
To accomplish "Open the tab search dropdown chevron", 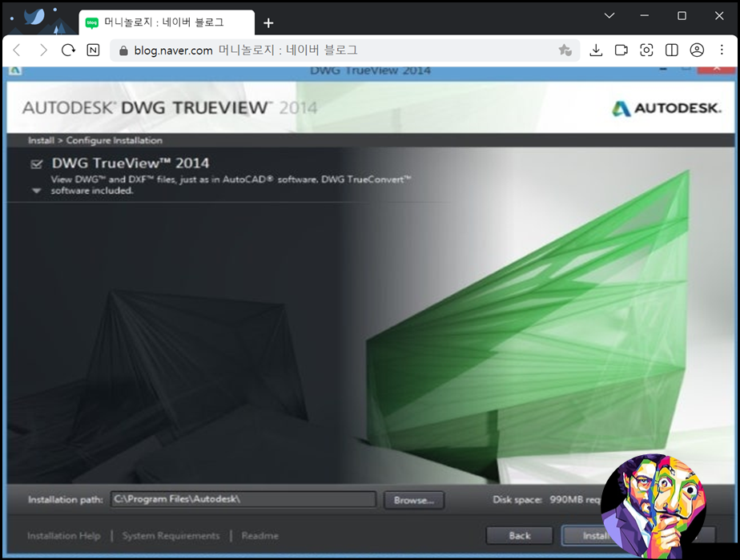I will (x=609, y=15).
